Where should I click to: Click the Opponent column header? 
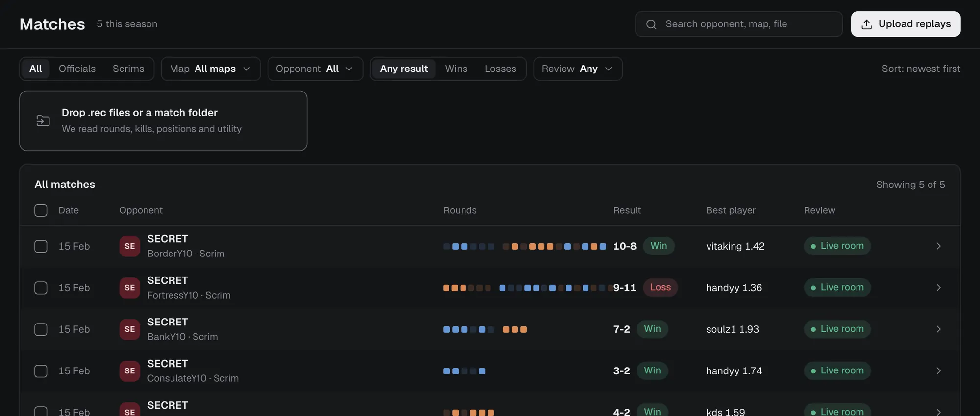click(141, 210)
